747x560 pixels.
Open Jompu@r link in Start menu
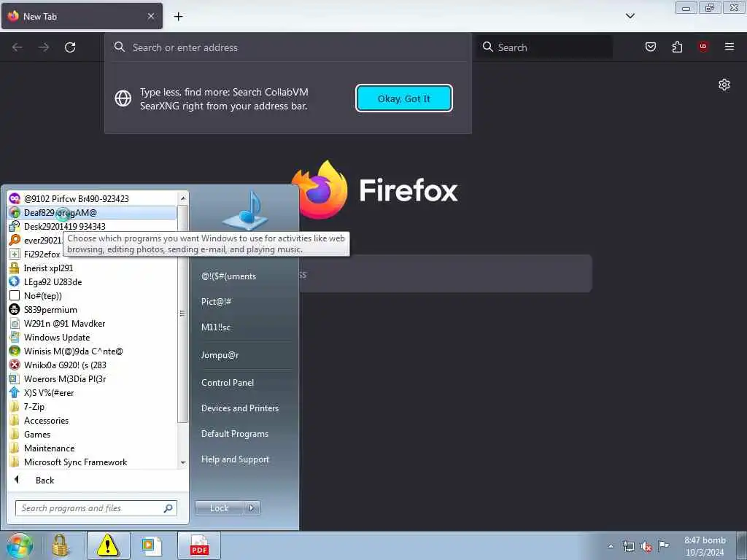point(220,355)
